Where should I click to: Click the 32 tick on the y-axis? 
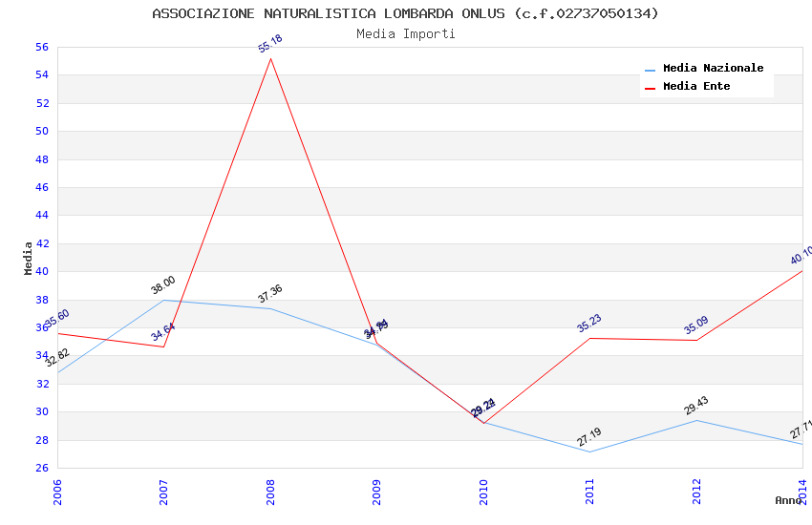[x=42, y=384]
